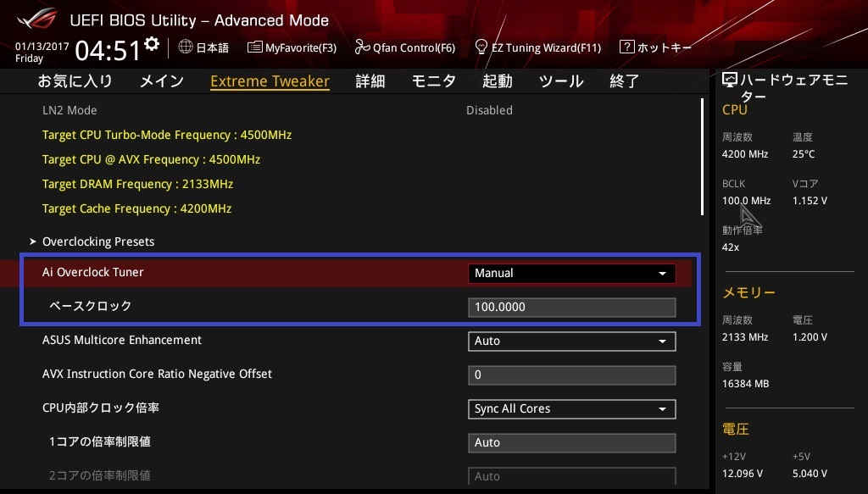Click the +5V 5.040 V reading

(810, 474)
